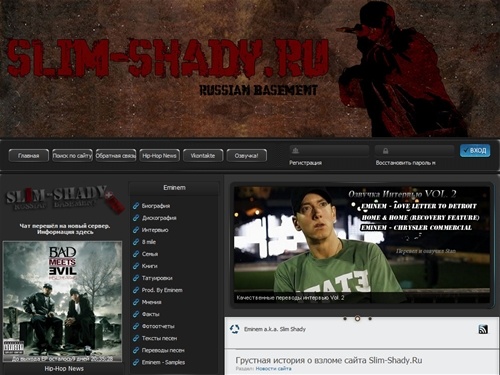Open the Семья page
This screenshot has height=375, width=500.
click(150, 254)
